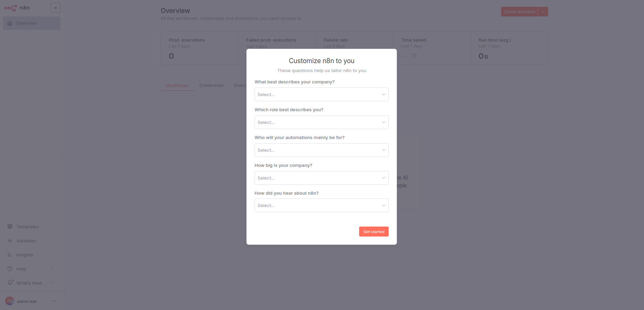The width and height of the screenshot is (644, 310).
Task: Open the automations mainly for dropdown
Action: (321, 150)
